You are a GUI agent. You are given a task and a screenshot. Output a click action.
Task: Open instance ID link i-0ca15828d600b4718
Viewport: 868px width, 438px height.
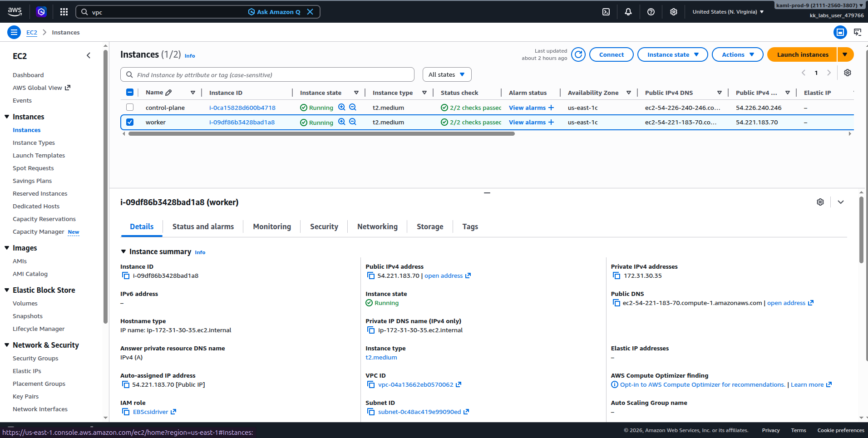[242, 108]
